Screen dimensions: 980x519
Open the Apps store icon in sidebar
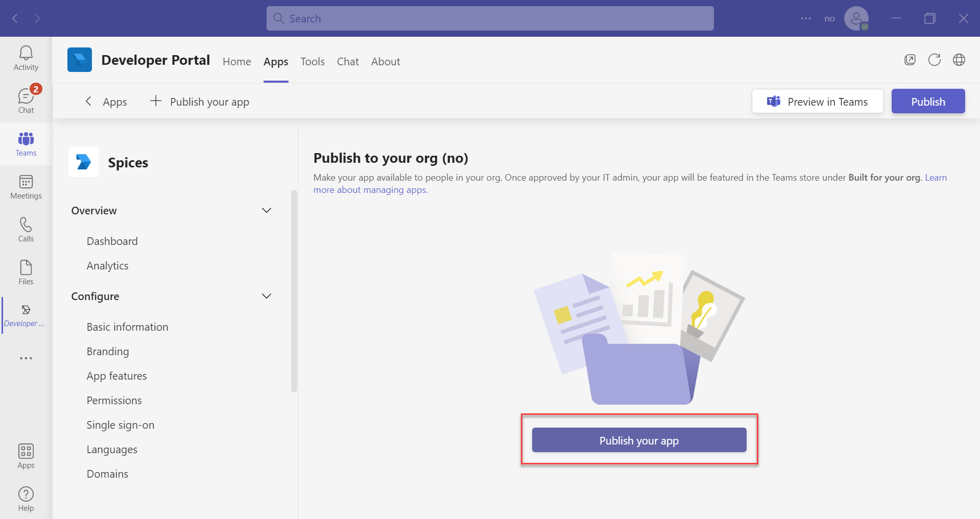pos(26,456)
